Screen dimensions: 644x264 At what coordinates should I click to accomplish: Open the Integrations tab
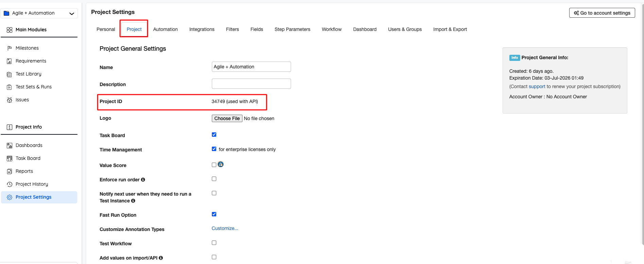point(202,29)
